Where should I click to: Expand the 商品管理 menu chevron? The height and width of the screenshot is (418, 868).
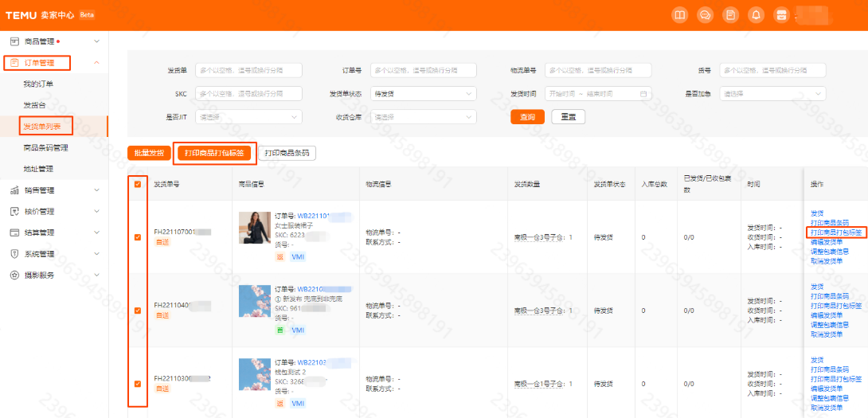click(x=97, y=41)
